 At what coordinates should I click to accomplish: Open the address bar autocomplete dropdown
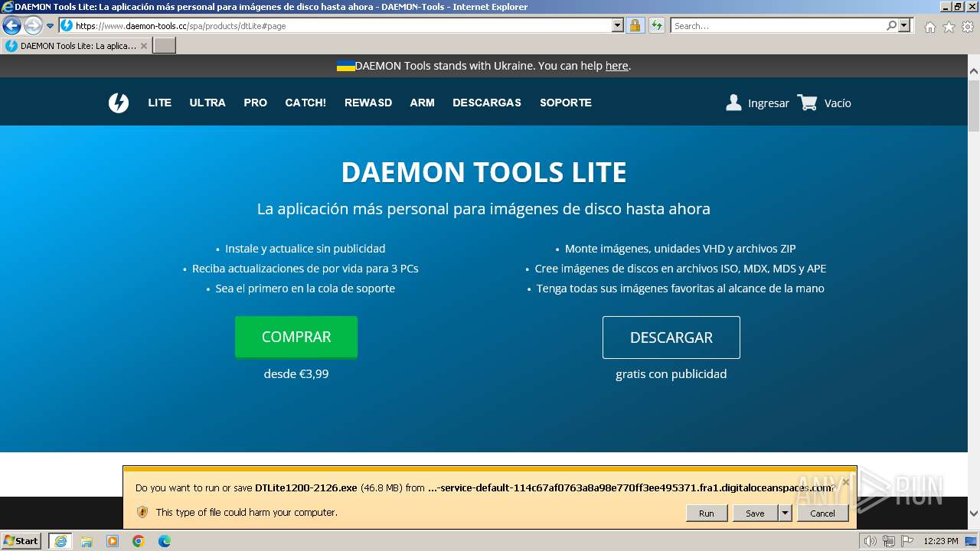click(618, 25)
